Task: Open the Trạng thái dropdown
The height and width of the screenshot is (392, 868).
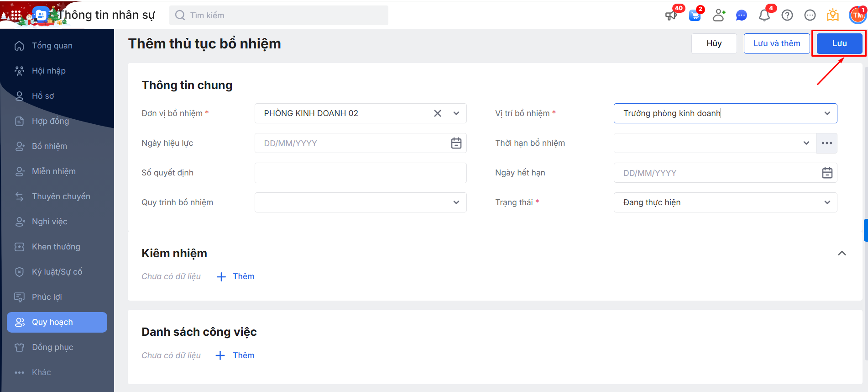Action: 827,202
